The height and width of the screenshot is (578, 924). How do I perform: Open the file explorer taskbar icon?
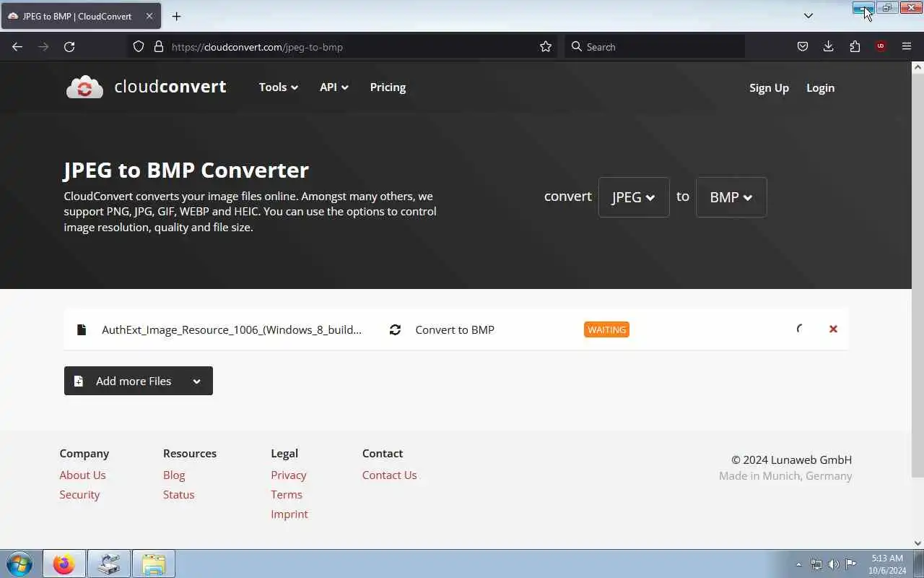tap(153, 564)
